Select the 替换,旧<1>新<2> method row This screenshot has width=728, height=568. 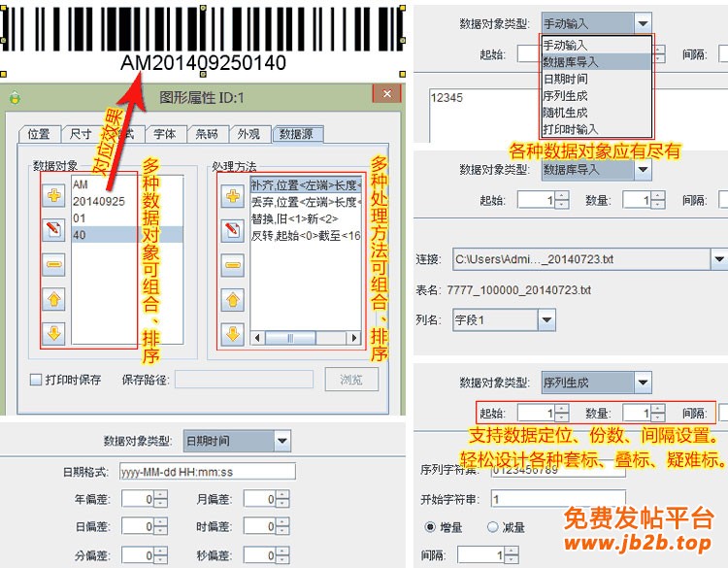[x=306, y=218]
